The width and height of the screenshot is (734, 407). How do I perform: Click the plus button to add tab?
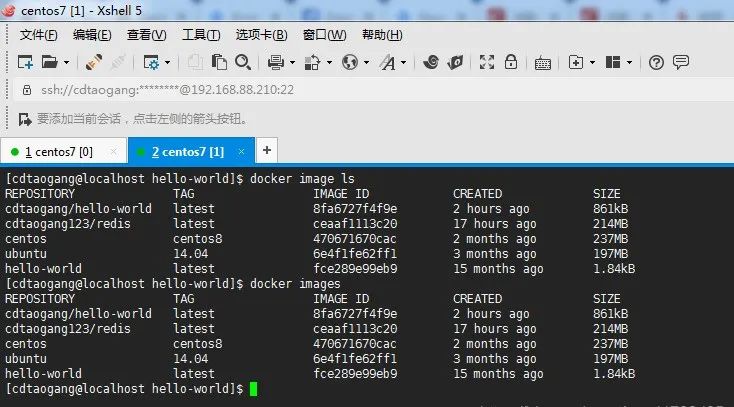click(267, 150)
